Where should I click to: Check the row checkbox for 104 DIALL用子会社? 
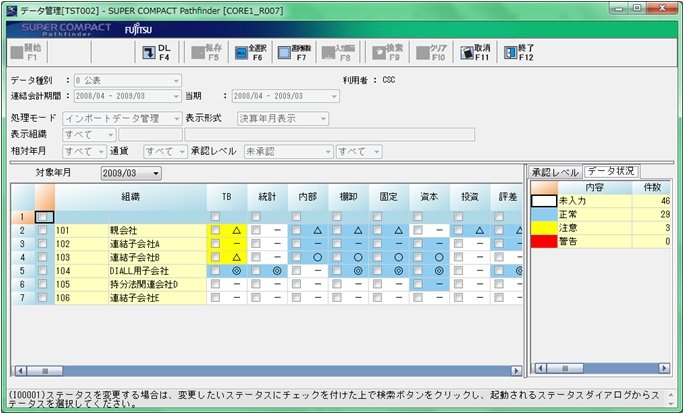[x=42, y=271]
